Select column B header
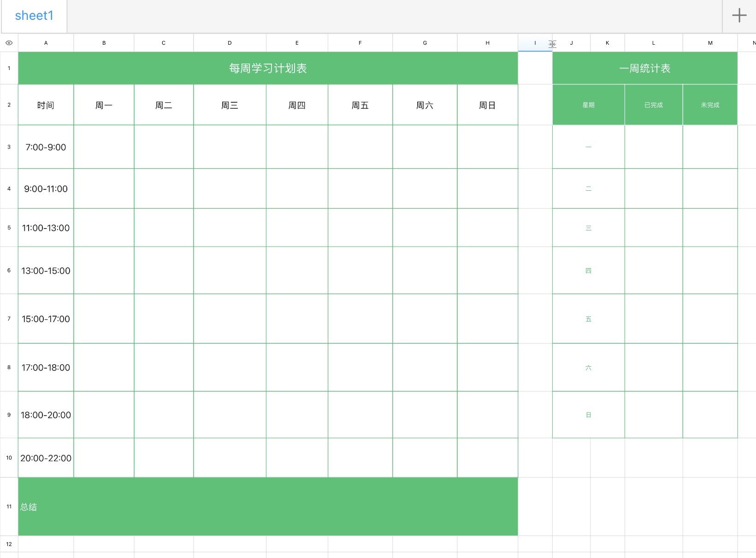The width and height of the screenshot is (756, 558). click(x=104, y=43)
